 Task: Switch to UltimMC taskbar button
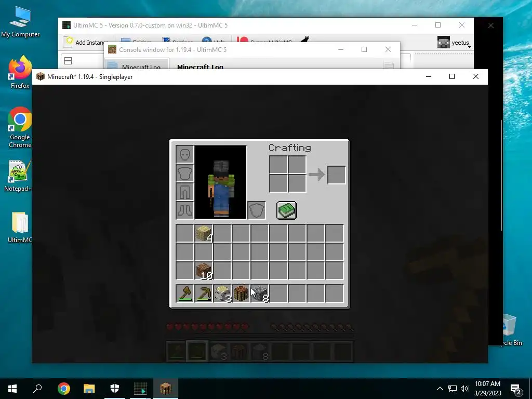pos(140,389)
